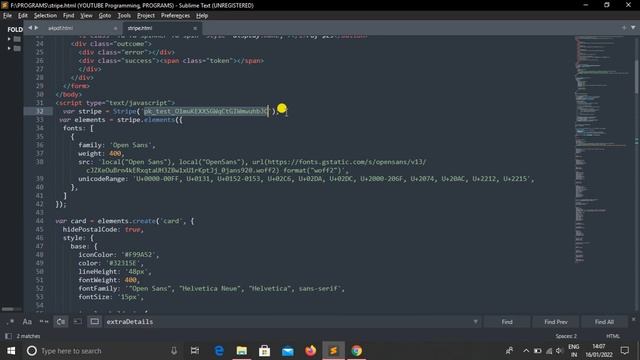Select the stripe.html tab
This screenshot has height=360, width=640.
pos(160,28)
